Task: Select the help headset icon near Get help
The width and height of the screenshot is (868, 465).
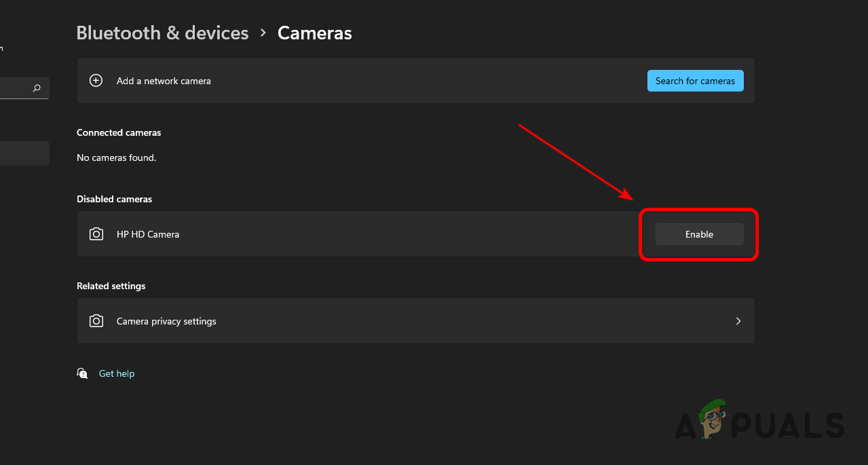Action: click(81, 373)
